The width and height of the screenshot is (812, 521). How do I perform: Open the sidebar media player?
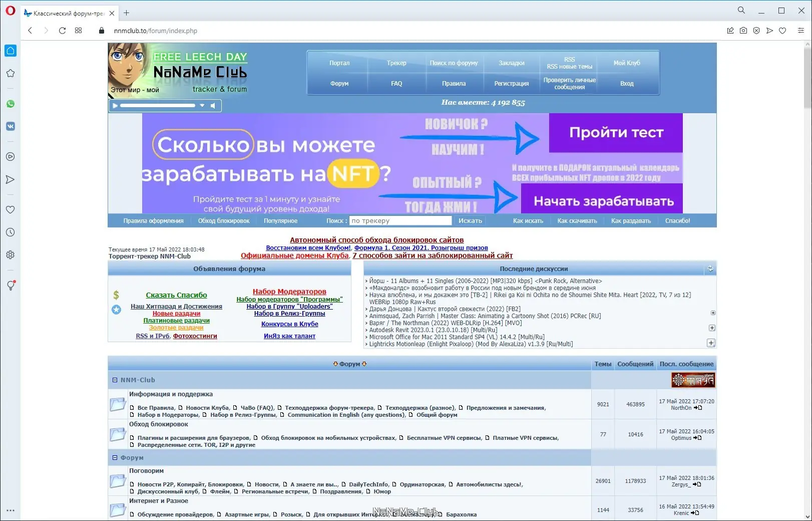tap(10, 157)
